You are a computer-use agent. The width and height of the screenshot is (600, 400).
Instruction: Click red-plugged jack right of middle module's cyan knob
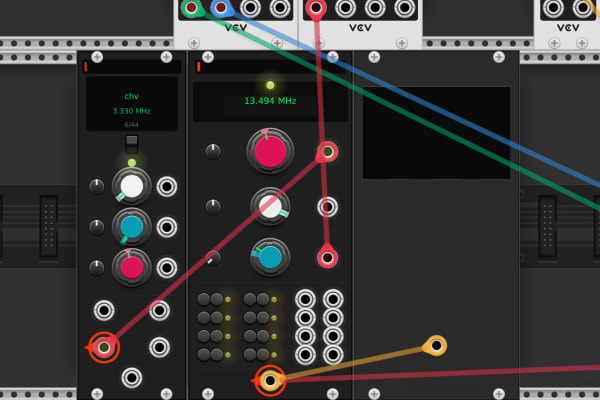click(327, 258)
